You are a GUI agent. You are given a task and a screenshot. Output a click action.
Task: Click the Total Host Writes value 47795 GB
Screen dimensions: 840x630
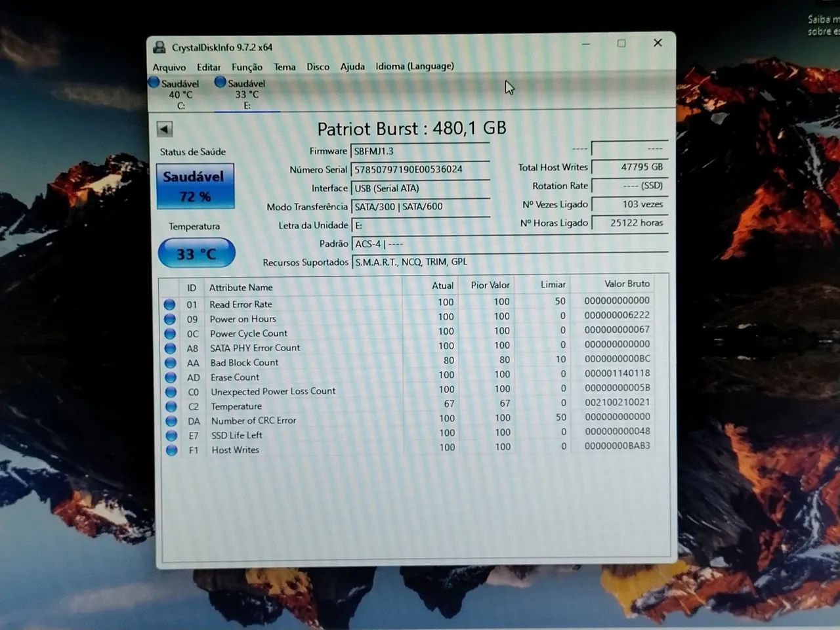pos(629,167)
